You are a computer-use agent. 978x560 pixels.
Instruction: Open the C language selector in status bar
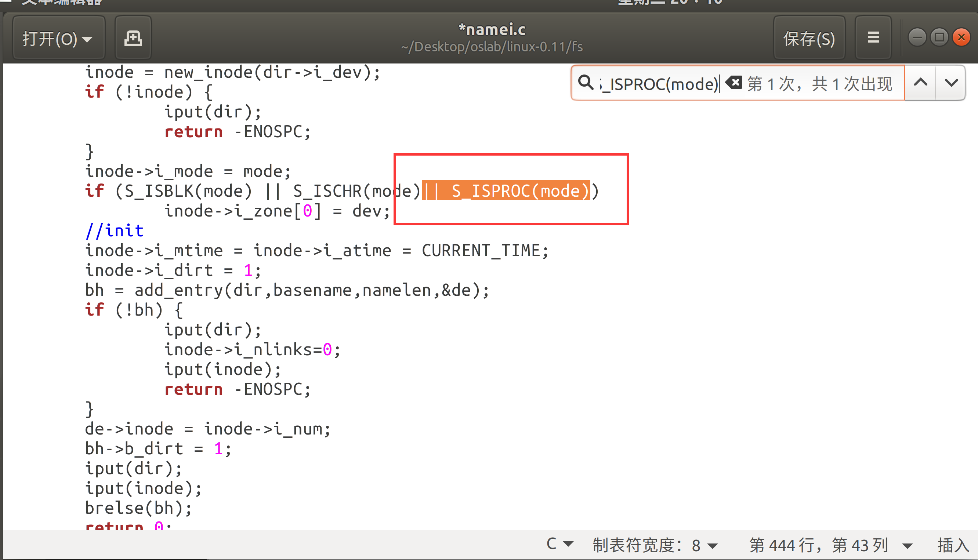point(560,544)
